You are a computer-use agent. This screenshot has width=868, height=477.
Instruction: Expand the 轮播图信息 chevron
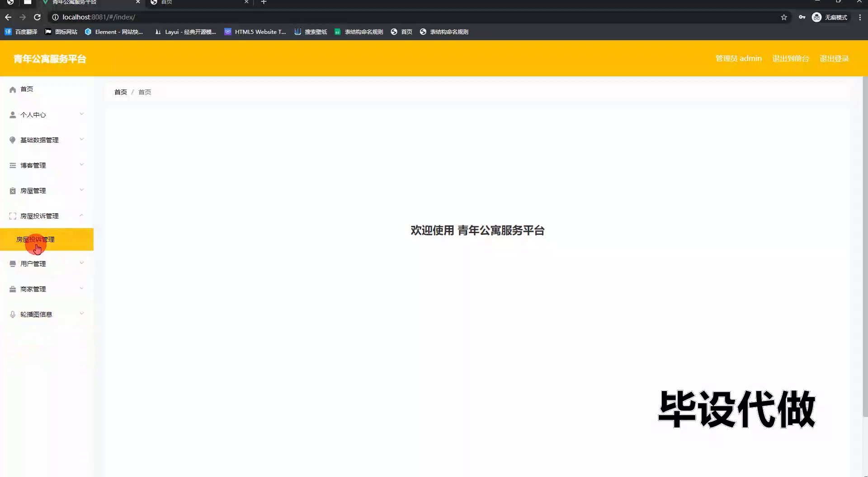click(x=82, y=313)
